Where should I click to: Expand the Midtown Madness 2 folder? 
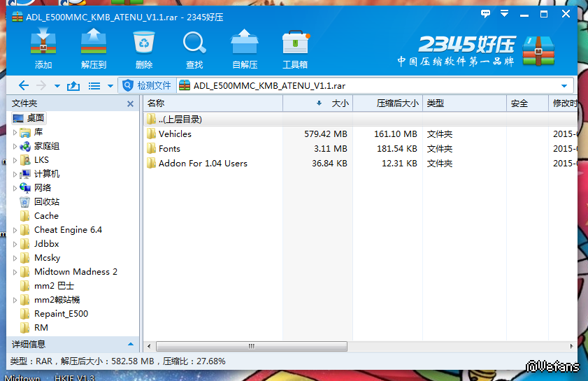15,272
